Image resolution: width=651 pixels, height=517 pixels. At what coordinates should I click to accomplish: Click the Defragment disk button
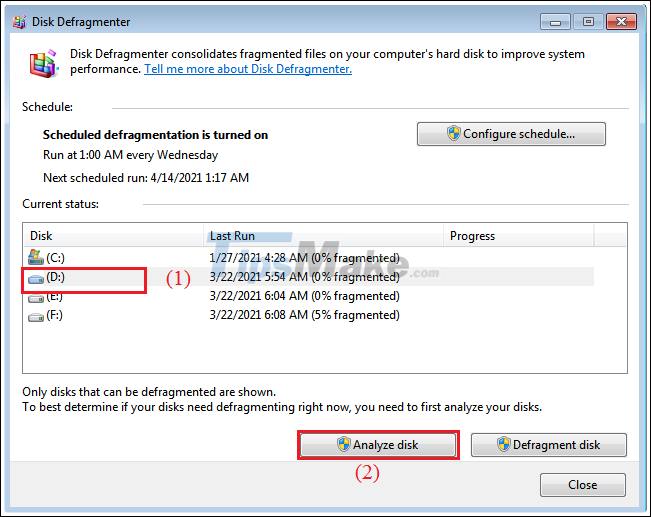click(x=548, y=445)
